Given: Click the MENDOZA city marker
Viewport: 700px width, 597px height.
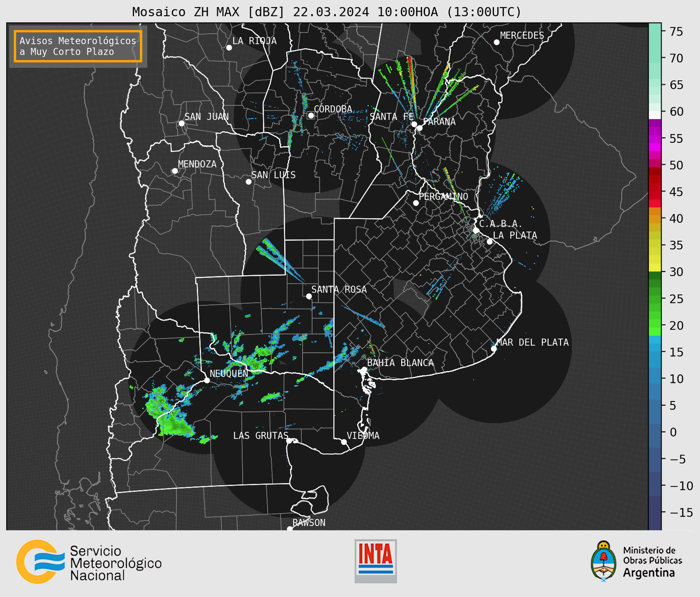Looking at the screenshot, I should [175, 171].
